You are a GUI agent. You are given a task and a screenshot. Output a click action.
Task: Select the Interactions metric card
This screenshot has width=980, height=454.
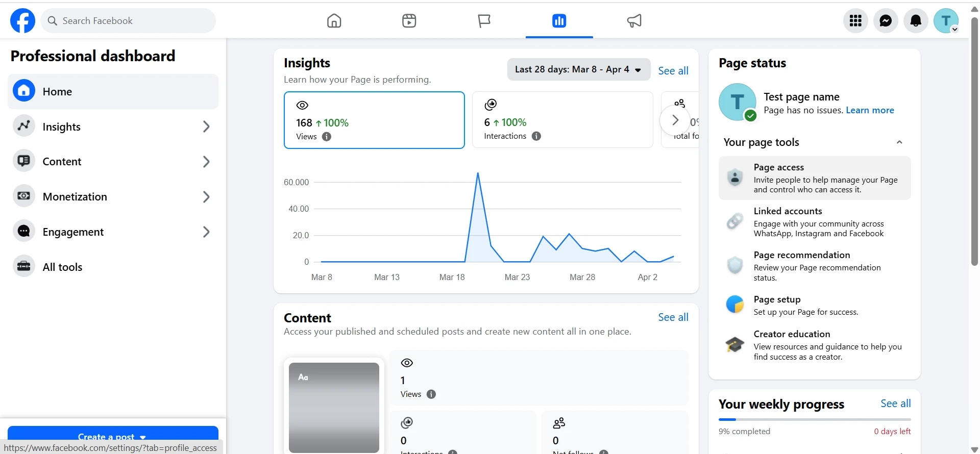tap(562, 120)
